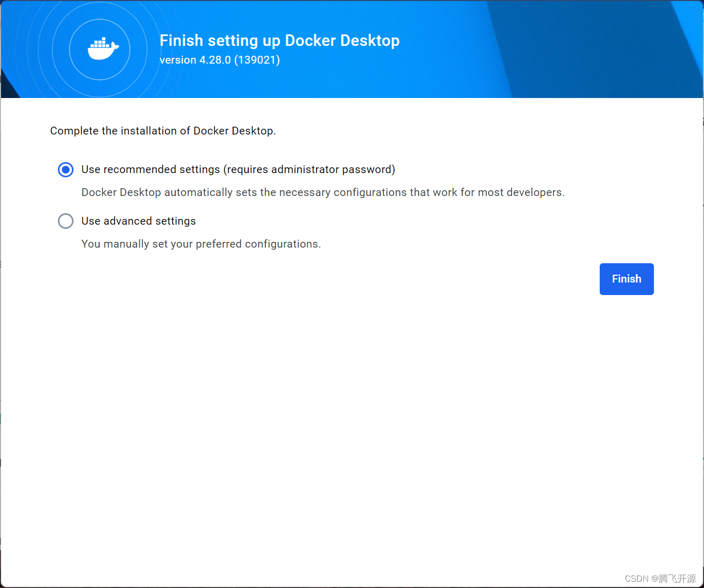Screen dimensions: 704x588
Task: Click 'Complete the installation of Docker Desktop.' text
Action: (163, 131)
